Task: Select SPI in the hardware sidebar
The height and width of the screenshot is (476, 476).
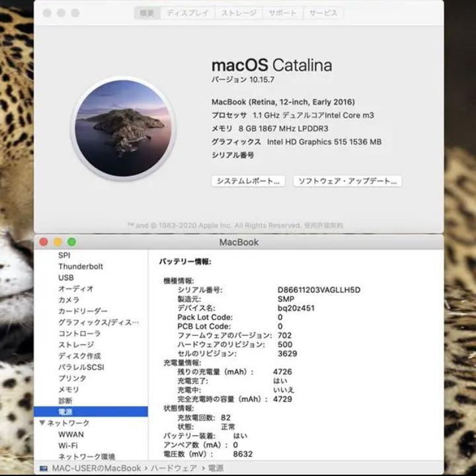Action: (x=64, y=255)
